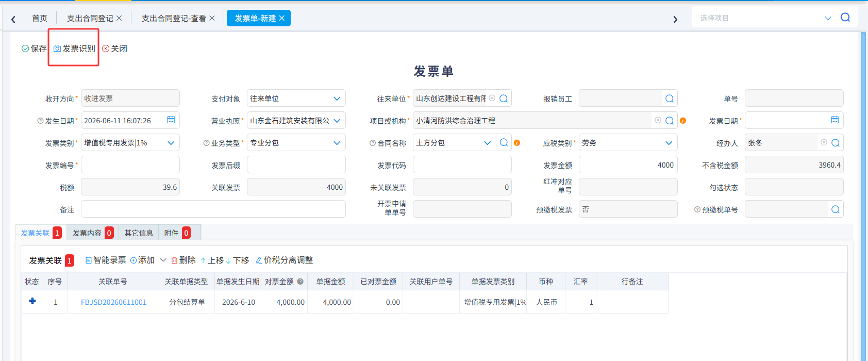The width and height of the screenshot is (868, 361).
Task: Clear the 项目或机构 field value
Action: click(x=658, y=120)
